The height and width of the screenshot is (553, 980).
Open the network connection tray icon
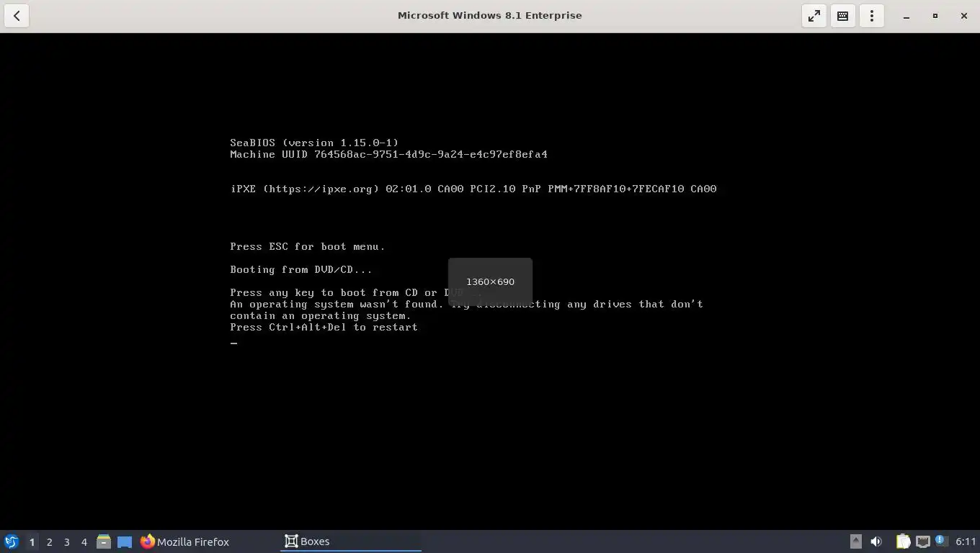click(x=922, y=541)
